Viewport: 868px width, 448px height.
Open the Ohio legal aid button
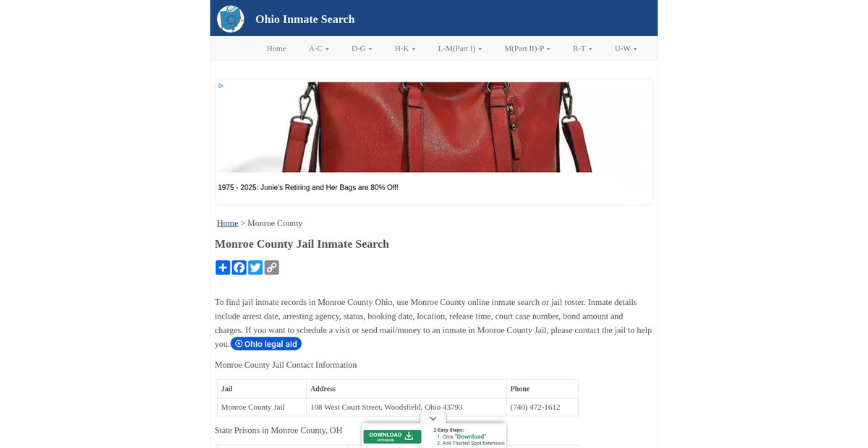[x=266, y=344]
